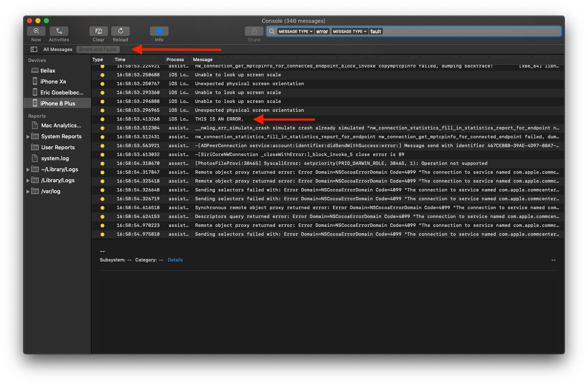Screen dimensions: 588x385
Task: Select the Errors and Faults filter
Action: coord(98,49)
